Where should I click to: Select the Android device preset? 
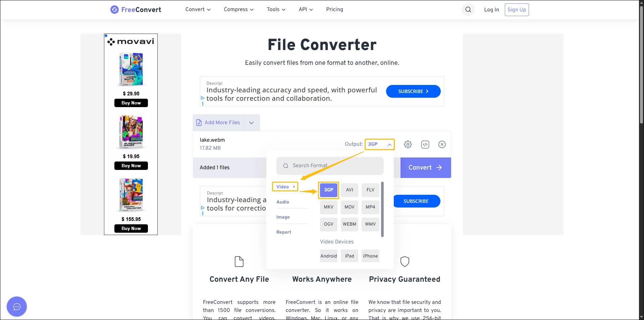click(329, 256)
